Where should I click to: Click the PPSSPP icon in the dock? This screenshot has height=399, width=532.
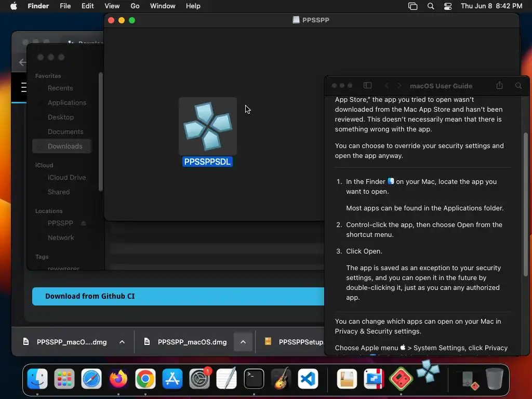(x=428, y=371)
